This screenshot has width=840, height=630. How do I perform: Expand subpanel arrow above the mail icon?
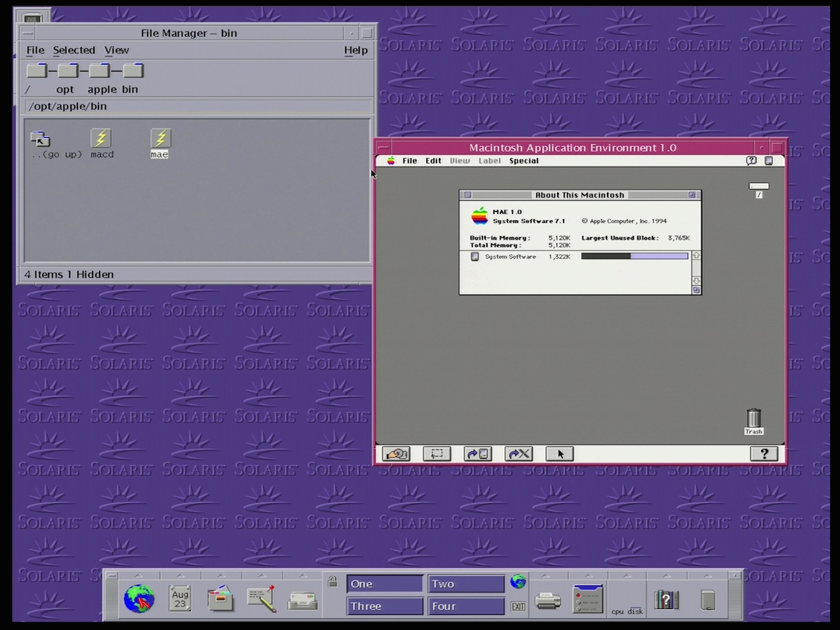302,576
